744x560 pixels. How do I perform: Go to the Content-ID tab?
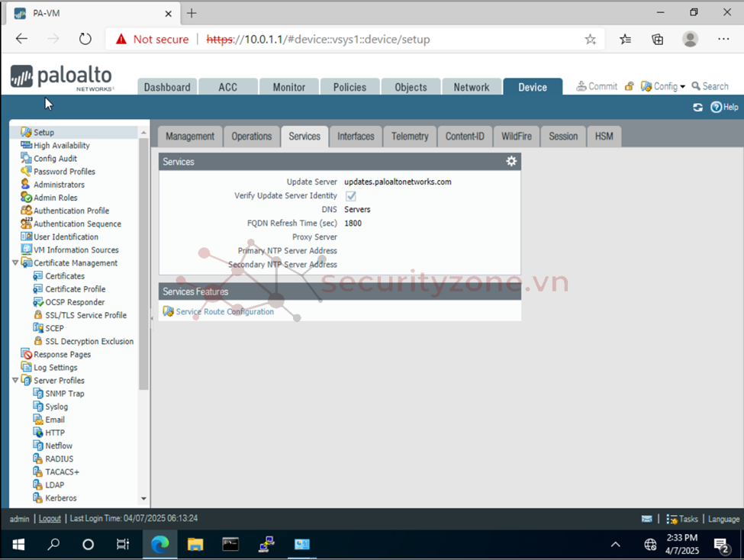click(465, 137)
